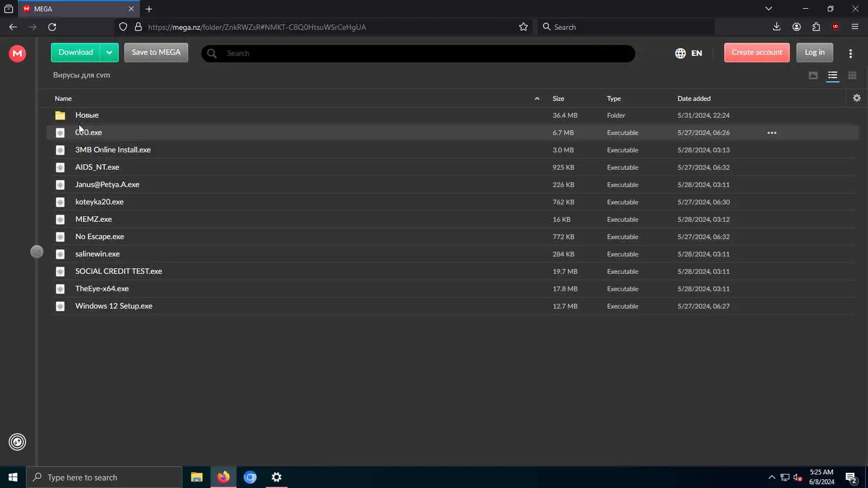Click the Firefox Search box
Image resolution: width=868 pixels, height=488 pixels.
click(626, 27)
